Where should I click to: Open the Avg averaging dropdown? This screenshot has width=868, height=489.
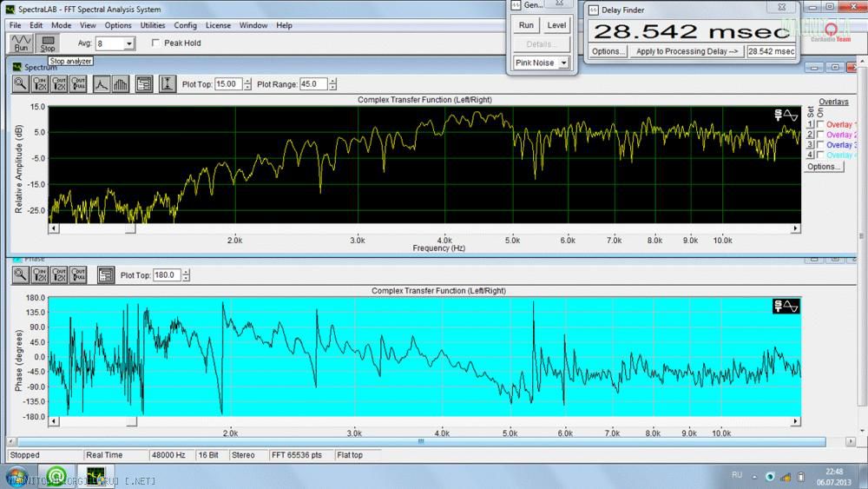[x=129, y=43]
